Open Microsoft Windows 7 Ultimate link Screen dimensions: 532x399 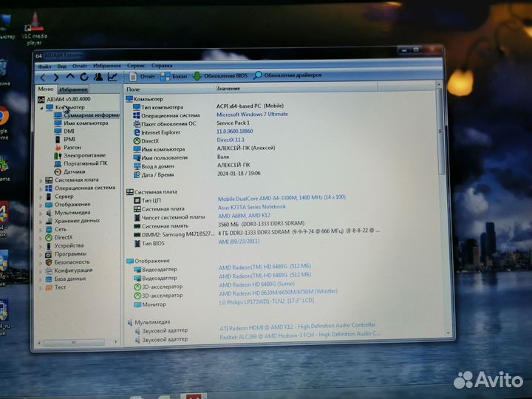coord(252,115)
